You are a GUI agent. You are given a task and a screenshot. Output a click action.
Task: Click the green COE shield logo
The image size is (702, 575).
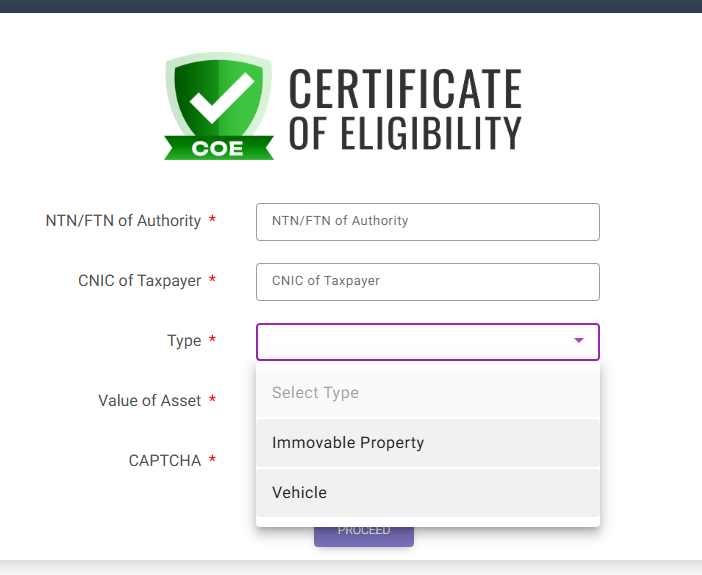(219, 106)
